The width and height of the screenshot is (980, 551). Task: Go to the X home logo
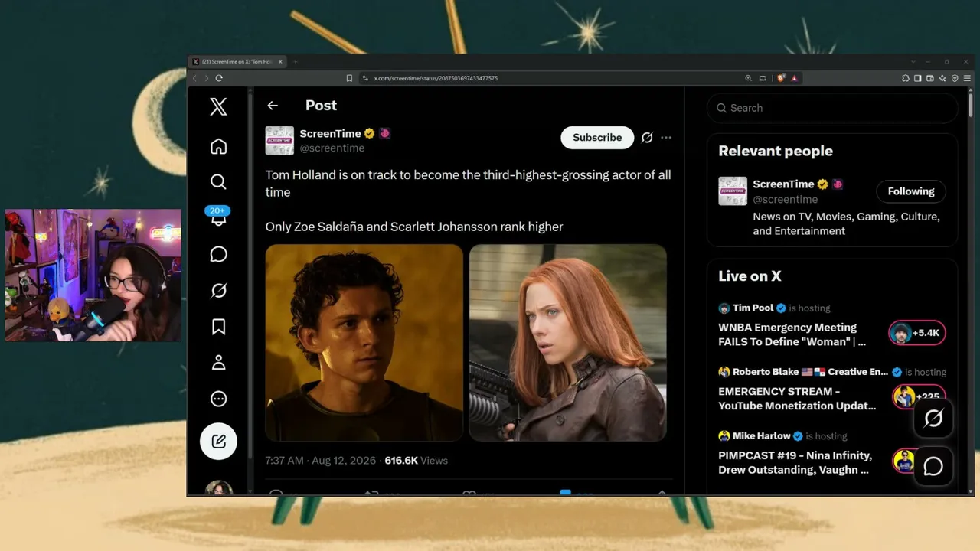tap(218, 106)
